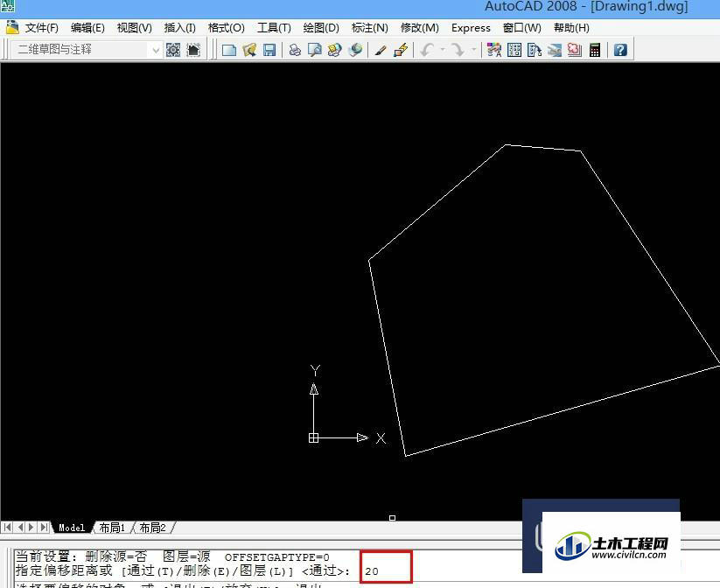Jump to last layout tab arrow
The width and height of the screenshot is (720, 588).
click(x=44, y=528)
